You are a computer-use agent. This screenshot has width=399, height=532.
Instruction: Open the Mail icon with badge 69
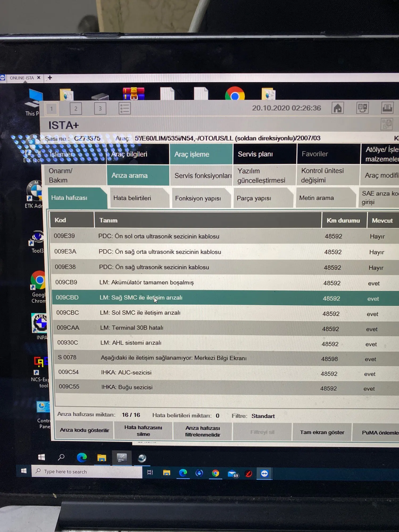[x=232, y=473]
